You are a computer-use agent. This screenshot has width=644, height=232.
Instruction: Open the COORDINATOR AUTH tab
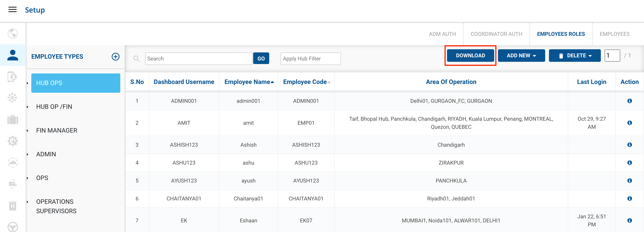tap(496, 34)
